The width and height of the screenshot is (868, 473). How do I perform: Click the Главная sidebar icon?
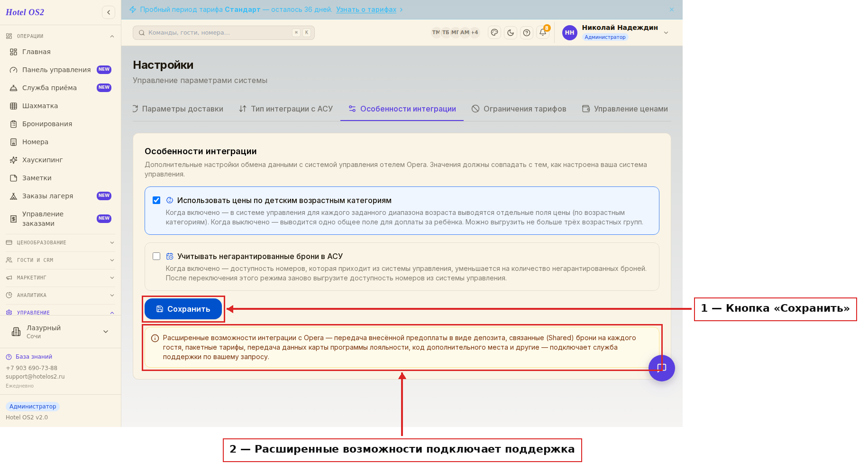point(14,52)
